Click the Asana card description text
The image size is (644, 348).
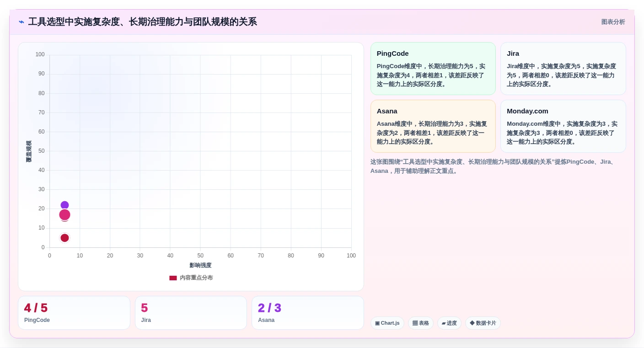click(432, 133)
